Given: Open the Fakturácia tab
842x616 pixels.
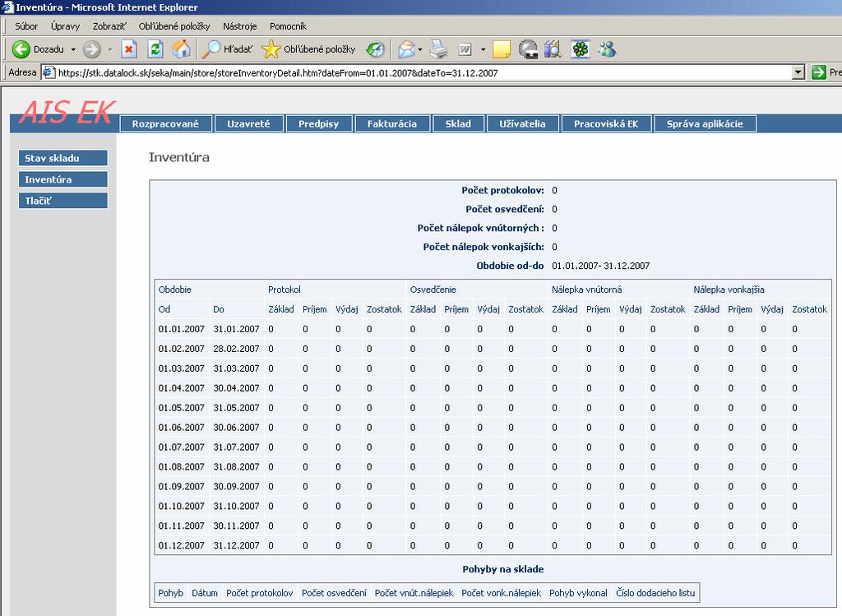Looking at the screenshot, I should click(392, 123).
